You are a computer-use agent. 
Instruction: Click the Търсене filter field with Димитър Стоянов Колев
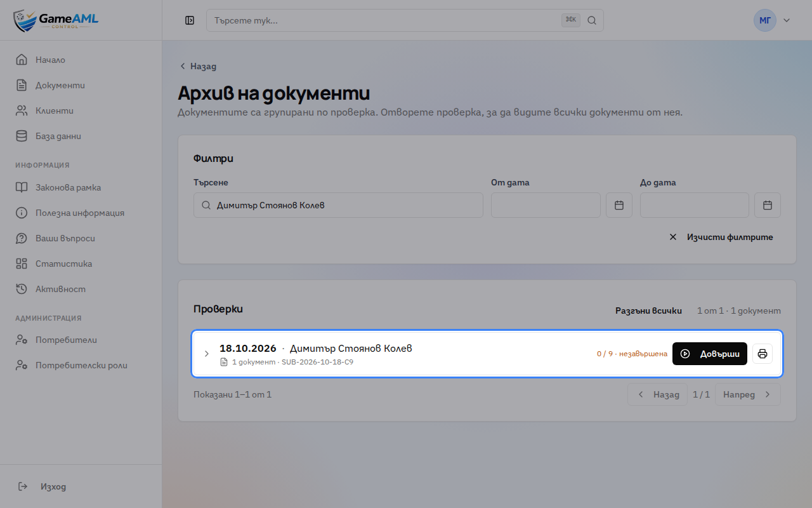point(338,205)
